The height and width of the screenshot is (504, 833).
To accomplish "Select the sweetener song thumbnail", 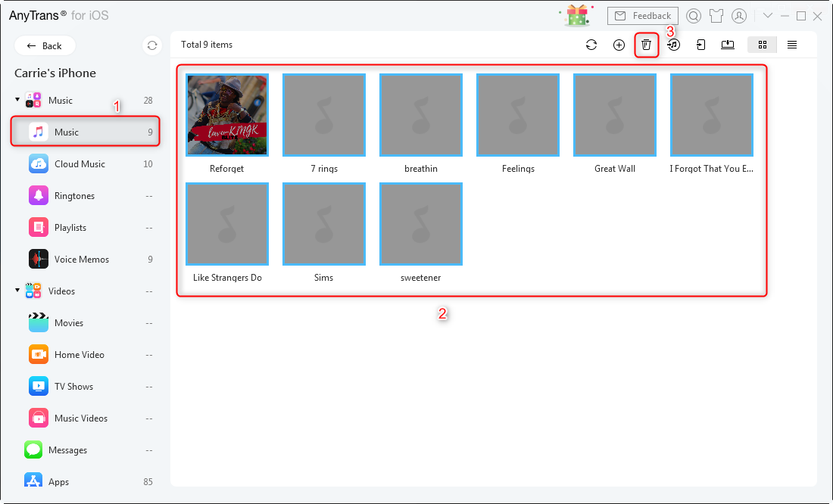I will [421, 223].
